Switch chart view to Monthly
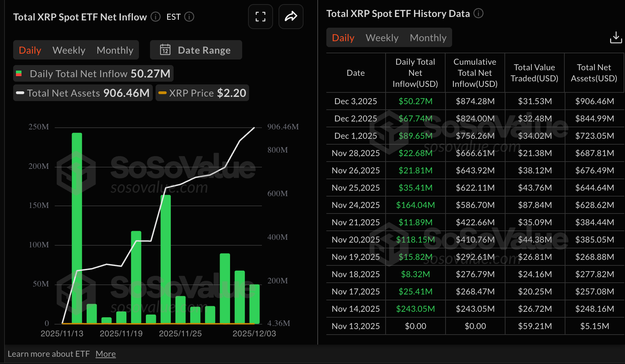This screenshot has height=364, width=625. click(x=115, y=50)
